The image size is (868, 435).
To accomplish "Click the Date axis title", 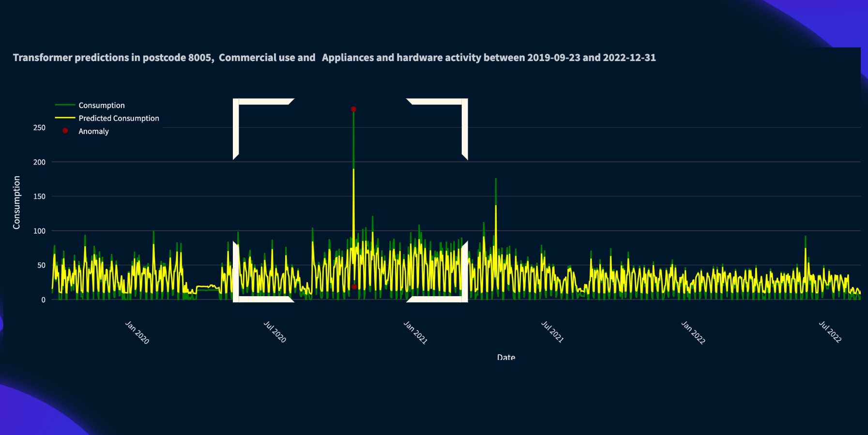I will (x=506, y=357).
